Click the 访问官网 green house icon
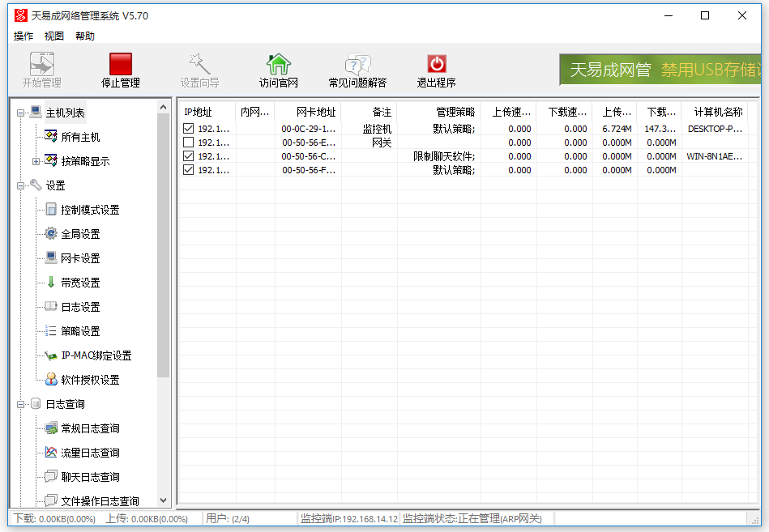The image size is (769, 532). (279, 64)
